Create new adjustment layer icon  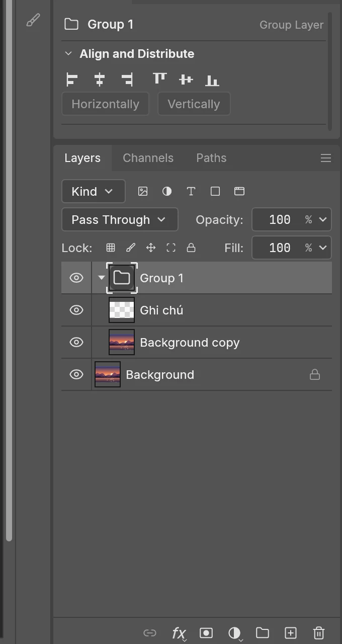pyautogui.click(x=234, y=633)
